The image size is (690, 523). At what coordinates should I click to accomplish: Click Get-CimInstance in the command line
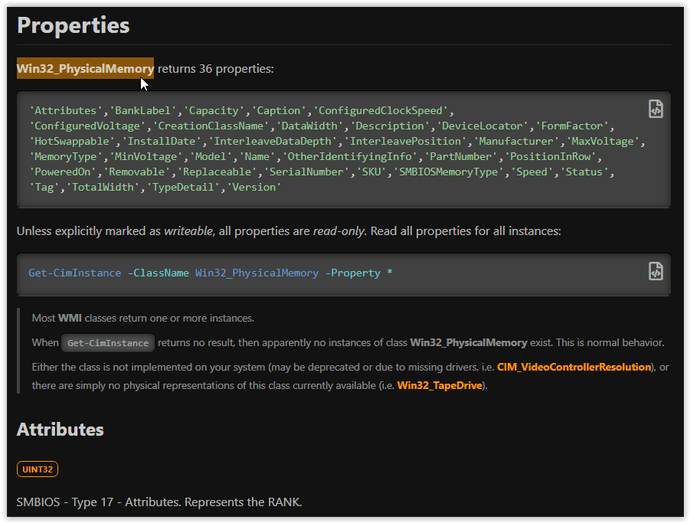click(x=75, y=273)
